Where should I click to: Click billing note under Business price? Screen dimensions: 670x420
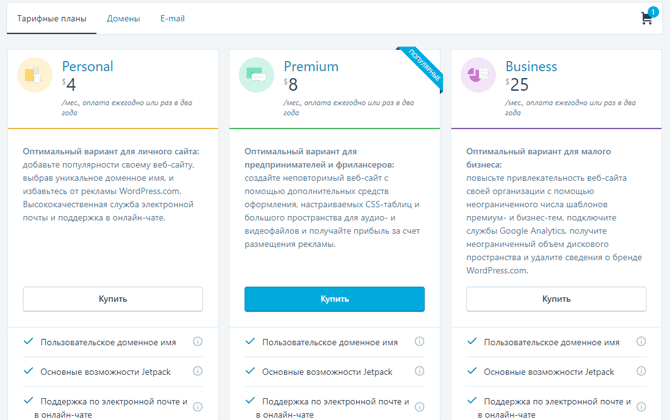pos(570,108)
